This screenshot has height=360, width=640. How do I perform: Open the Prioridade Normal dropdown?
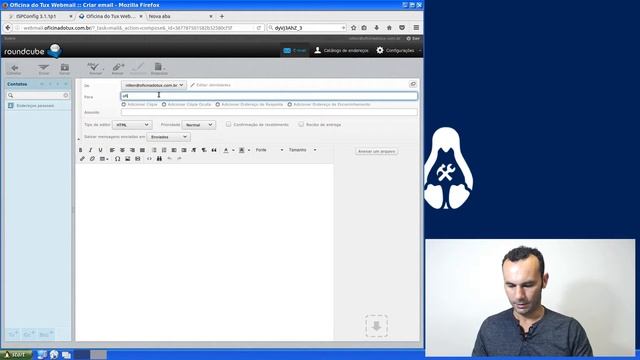pyautogui.click(x=199, y=124)
